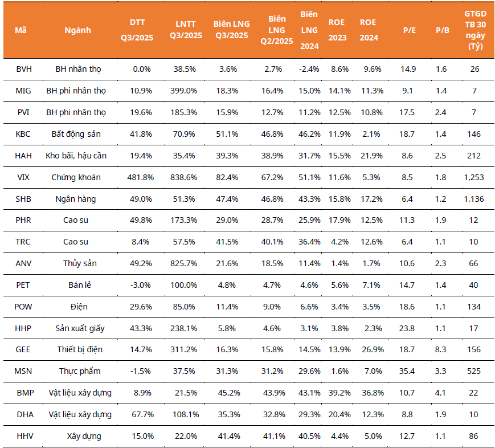Select the 'P/E' column header

pos(409,30)
